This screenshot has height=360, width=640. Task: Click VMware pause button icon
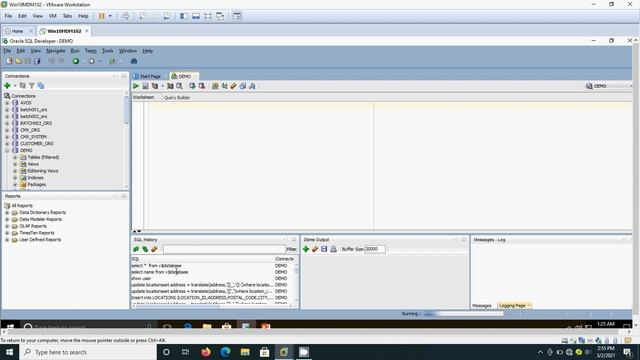click(x=102, y=16)
